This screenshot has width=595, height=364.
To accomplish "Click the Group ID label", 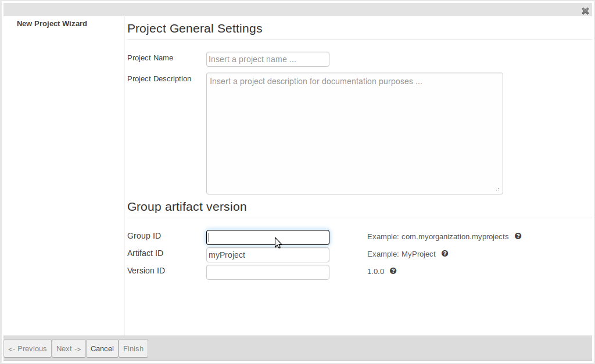I will click(144, 236).
